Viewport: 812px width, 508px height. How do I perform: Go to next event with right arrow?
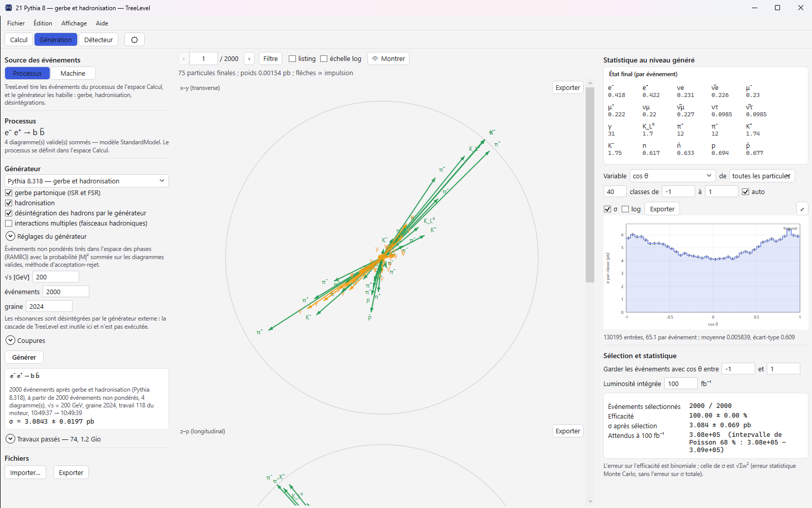click(x=249, y=59)
